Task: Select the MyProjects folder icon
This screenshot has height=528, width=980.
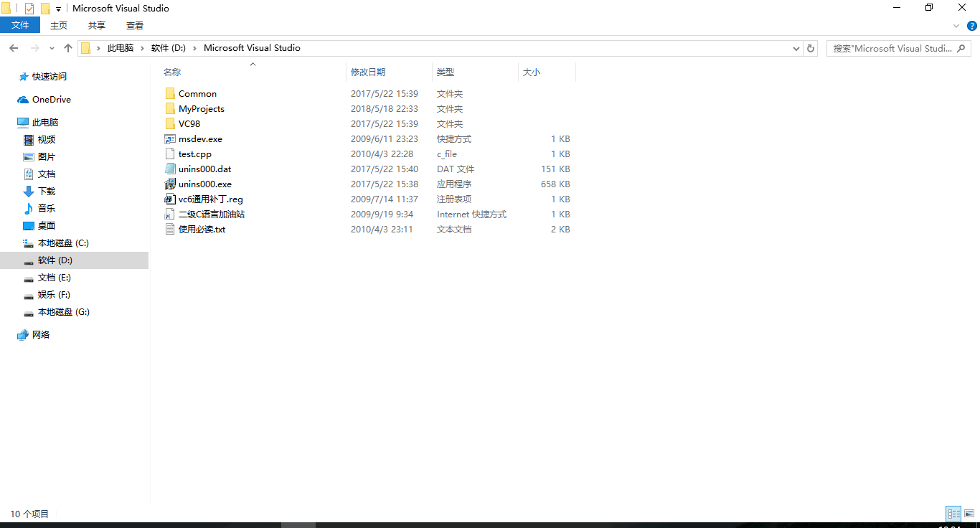Action: (170, 108)
